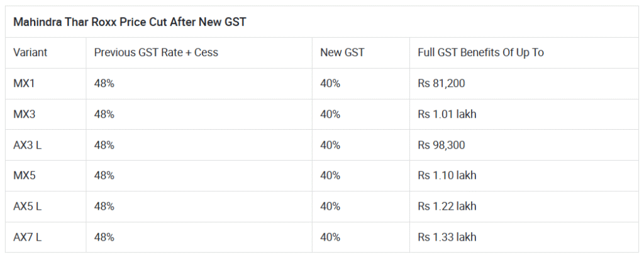Image resolution: width=644 pixels, height=257 pixels.
Task: Click the table title about Thar Roxx price cut
Action: coord(130,22)
